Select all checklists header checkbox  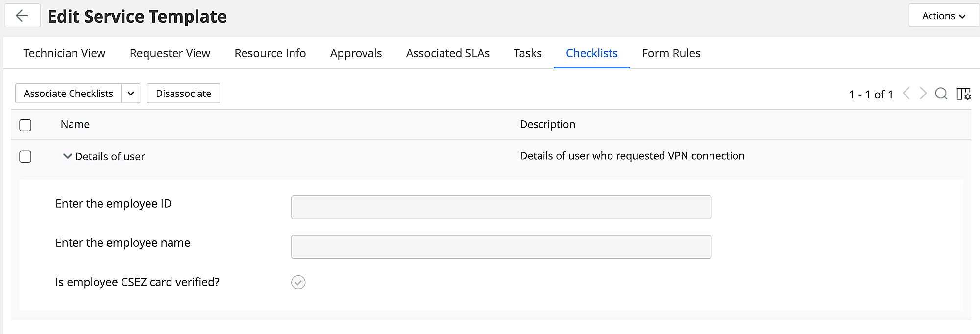[x=25, y=125]
